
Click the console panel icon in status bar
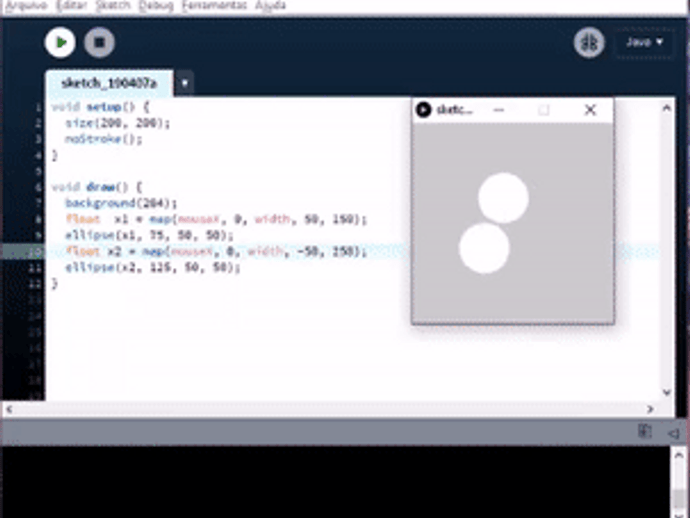pos(644,431)
